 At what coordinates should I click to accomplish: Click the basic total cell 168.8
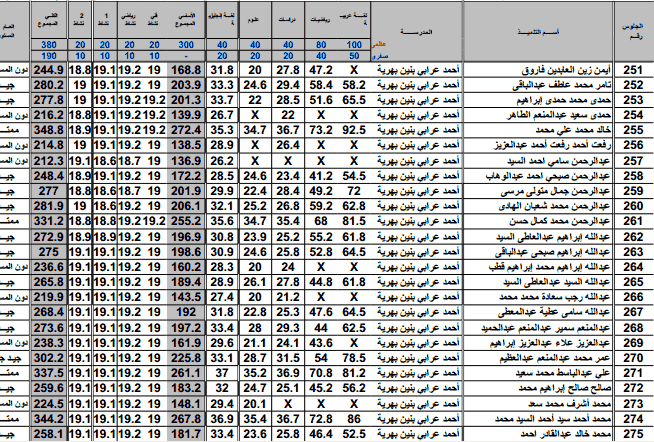186,70
